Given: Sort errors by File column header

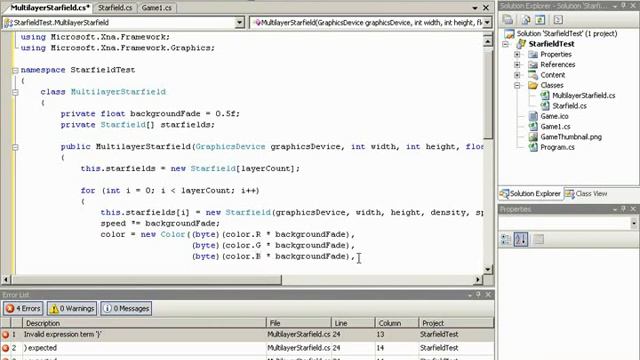Looking at the screenshot, I should coord(298,323).
